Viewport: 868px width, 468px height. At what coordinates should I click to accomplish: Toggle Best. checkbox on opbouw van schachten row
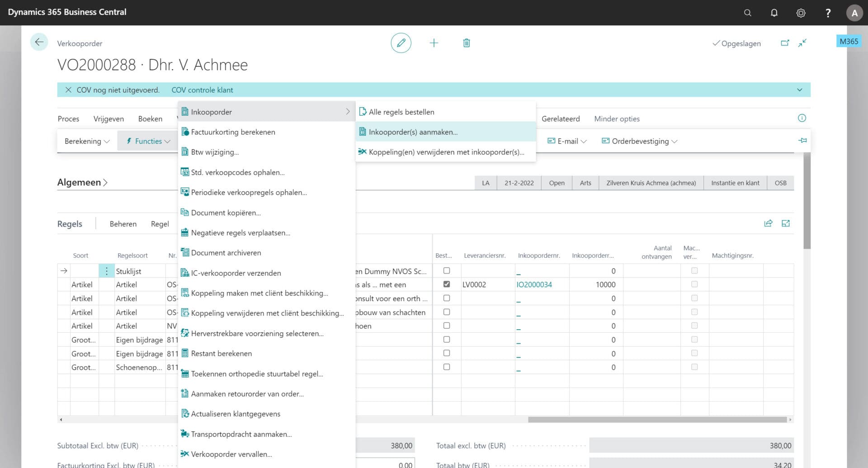447,312
